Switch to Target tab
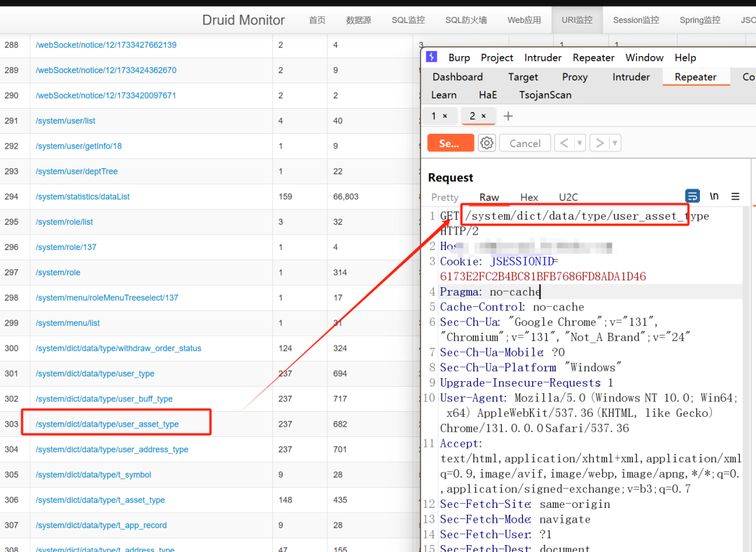The width and height of the screenshot is (756, 552). click(523, 77)
